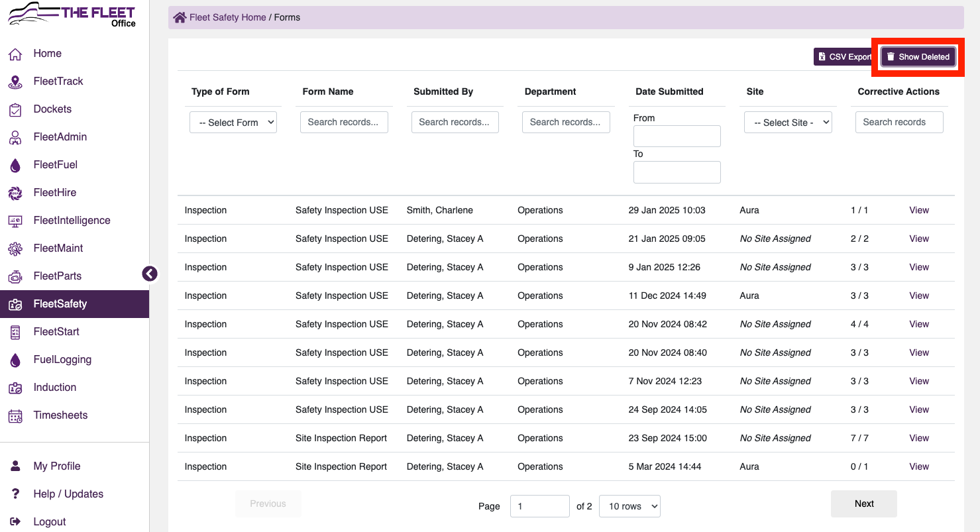Open the Select Form dropdown
The image size is (980, 532).
pos(233,123)
